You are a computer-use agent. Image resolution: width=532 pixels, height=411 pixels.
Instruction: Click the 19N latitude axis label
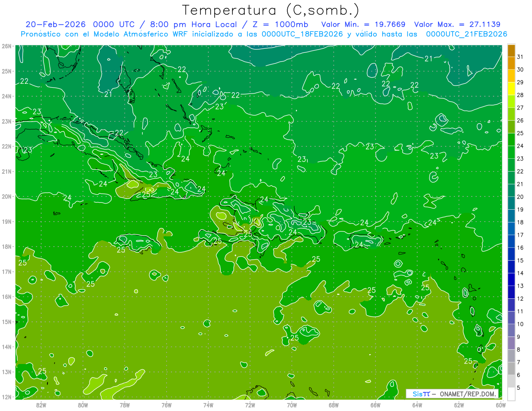click(7, 221)
